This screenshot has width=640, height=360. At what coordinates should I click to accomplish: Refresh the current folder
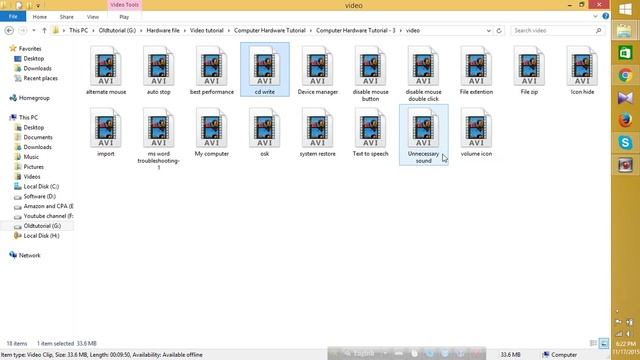click(499, 31)
